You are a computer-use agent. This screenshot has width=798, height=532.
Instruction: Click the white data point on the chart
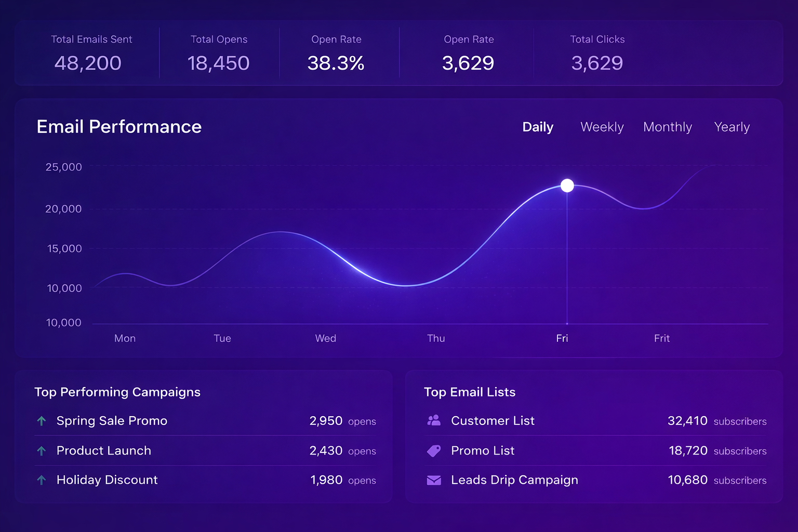click(x=567, y=185)
